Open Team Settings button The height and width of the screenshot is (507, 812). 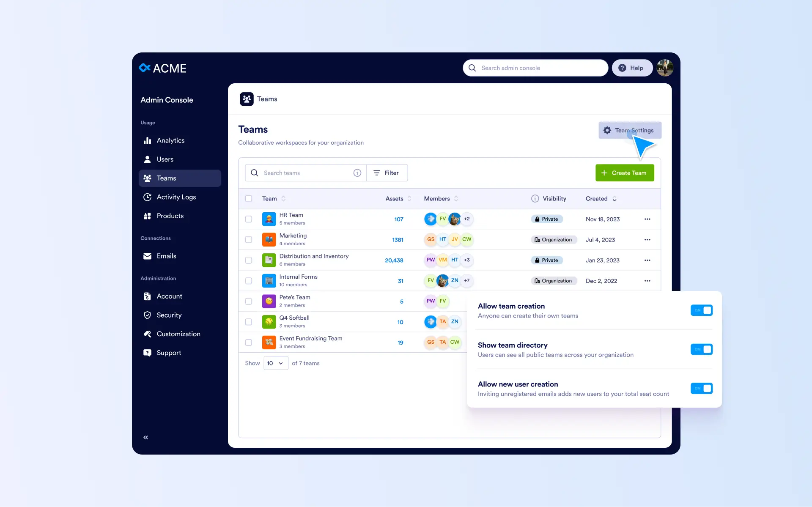point(629,130)
